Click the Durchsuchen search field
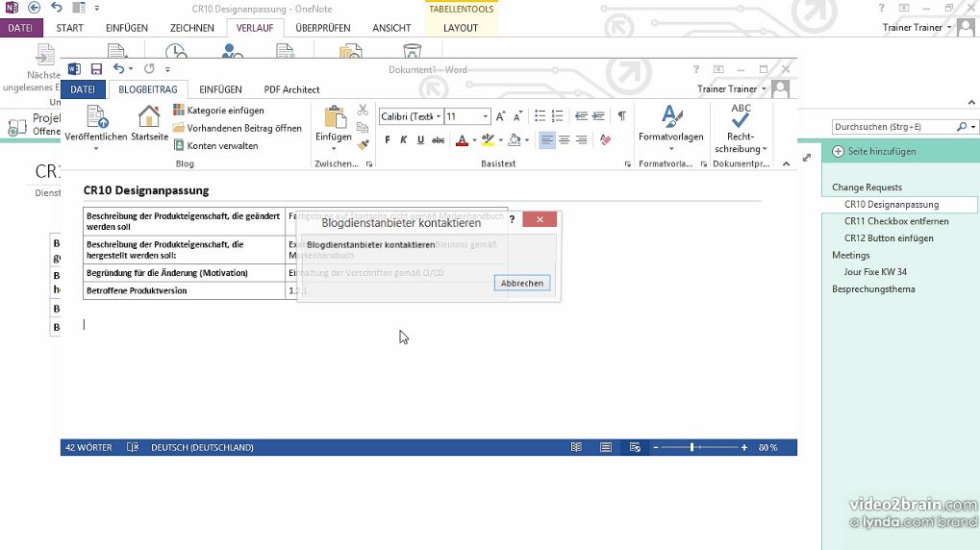Image resolution: width=980 pixels, height=550 pixels. click(893, 127)
